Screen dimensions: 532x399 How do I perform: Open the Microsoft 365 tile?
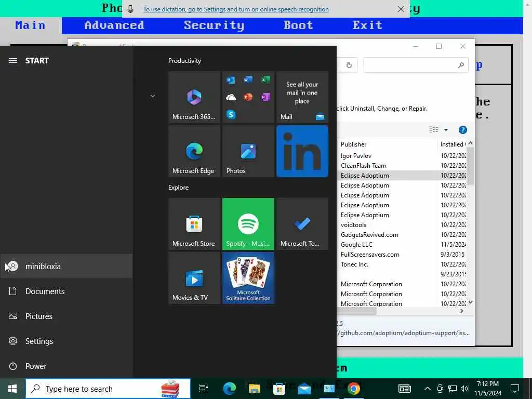(194, 97)
